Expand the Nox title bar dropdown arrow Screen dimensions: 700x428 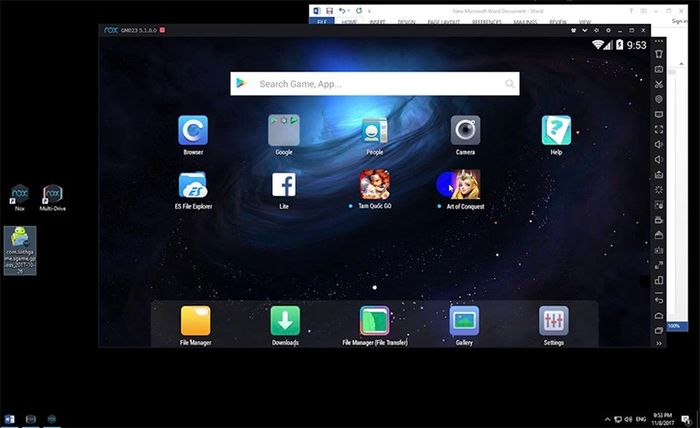[584, 30]
